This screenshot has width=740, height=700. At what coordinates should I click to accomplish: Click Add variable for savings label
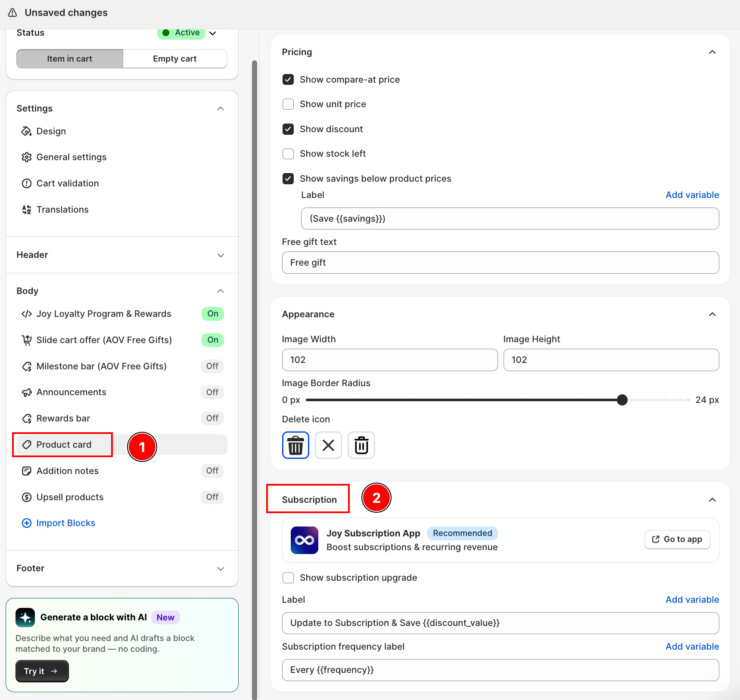pos(692,195)
